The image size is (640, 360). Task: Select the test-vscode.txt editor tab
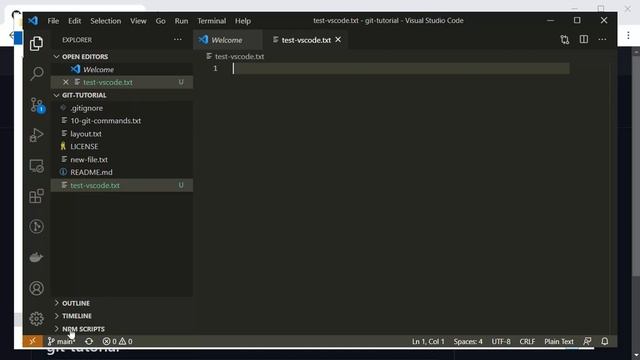(x=306, y=40)
